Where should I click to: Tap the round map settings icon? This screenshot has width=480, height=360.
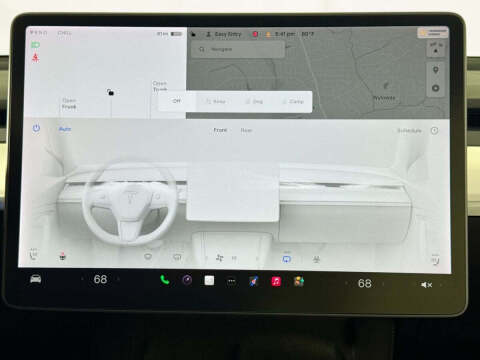pos(435,88)
